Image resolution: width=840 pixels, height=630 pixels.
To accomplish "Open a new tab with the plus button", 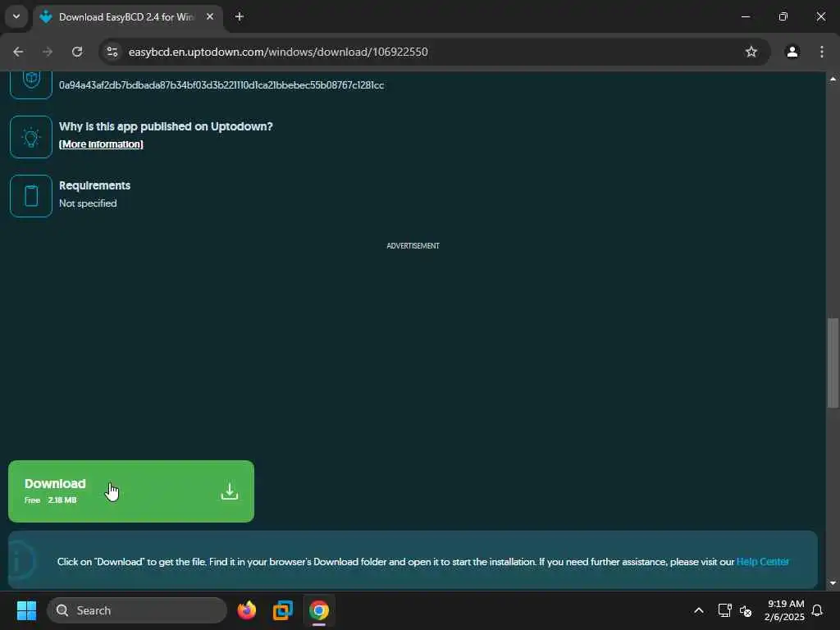I will click(x=240, y=16).
